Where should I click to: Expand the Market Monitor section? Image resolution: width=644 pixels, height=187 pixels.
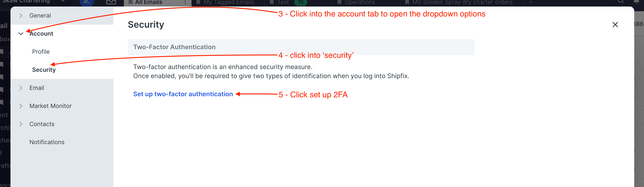point(21,106)
